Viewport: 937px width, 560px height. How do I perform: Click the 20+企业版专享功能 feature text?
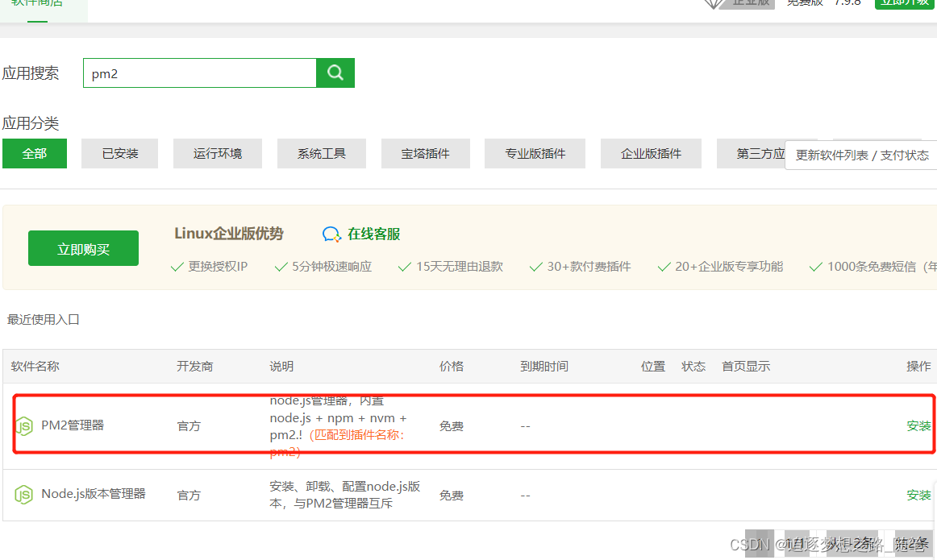[x=729, y=266]
